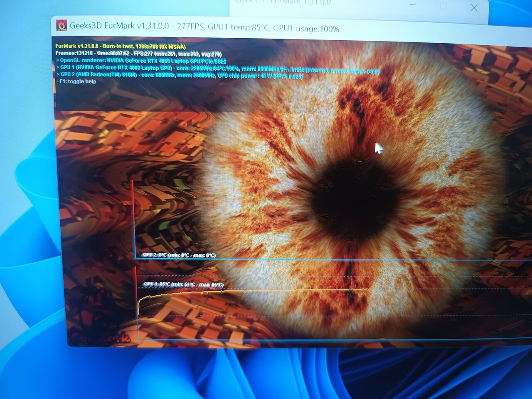Click the FurMark flame icon in the title bar
This screenshot has width=532, height=399.
[x=62, y=25]
